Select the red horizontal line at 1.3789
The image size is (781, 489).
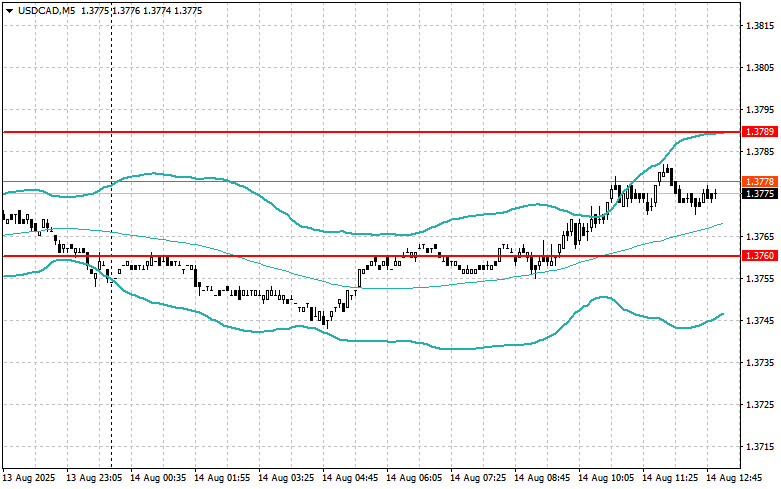[x=372, y=132]
